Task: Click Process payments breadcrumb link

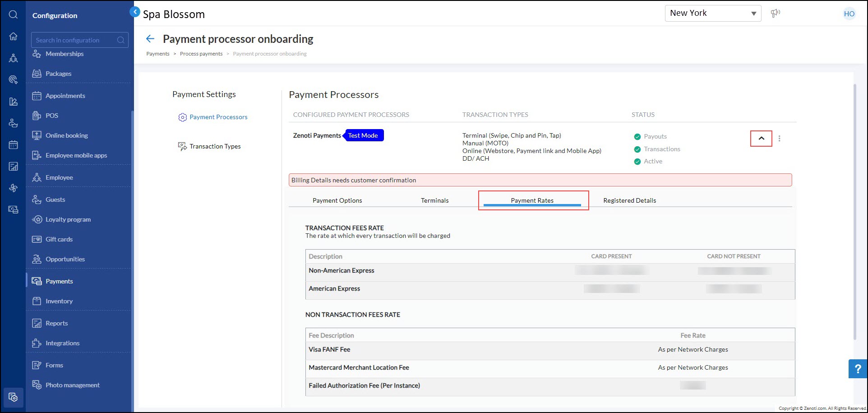Action: pos(201,54)
